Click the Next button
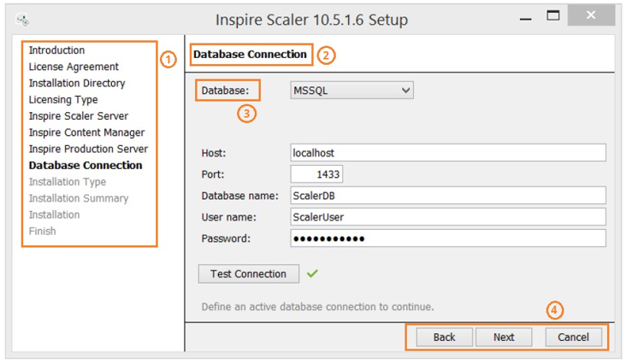The width and height of the screenshot is (626, 364). 504,338
